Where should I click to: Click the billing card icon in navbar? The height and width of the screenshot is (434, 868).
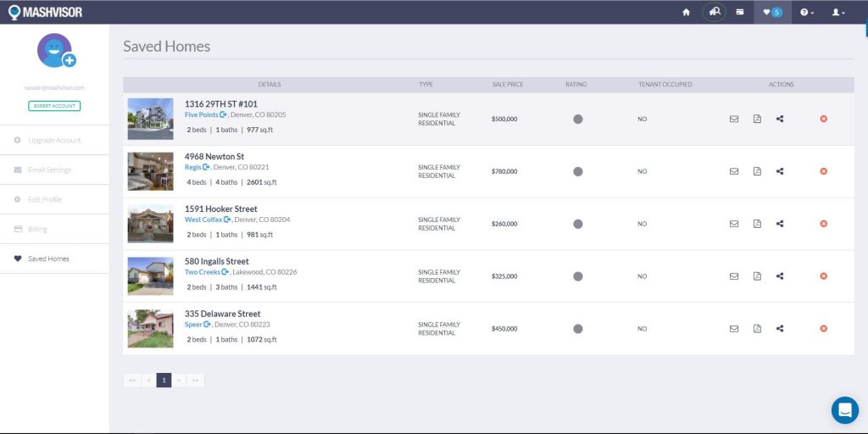[x=740, y=12]
